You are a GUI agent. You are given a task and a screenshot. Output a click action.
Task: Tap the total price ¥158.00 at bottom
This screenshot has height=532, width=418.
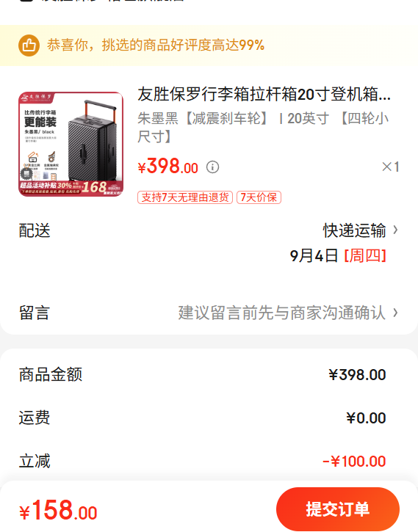(59, 511)
